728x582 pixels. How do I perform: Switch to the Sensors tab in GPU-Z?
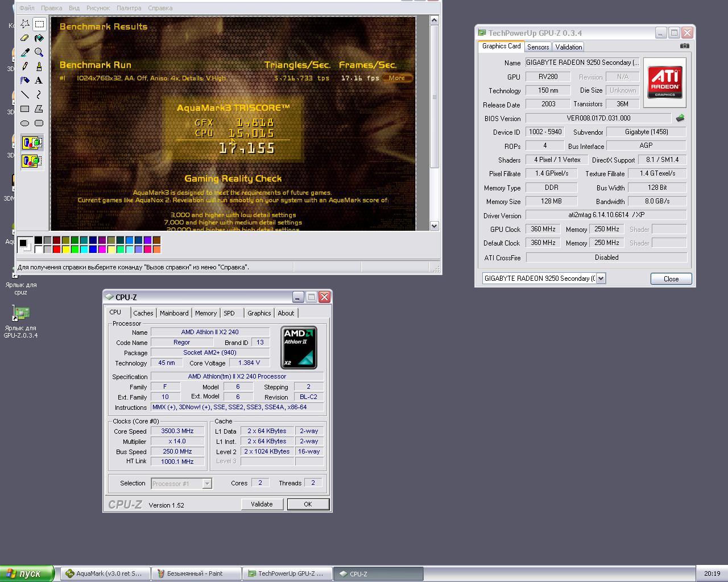click(x=538, y=47)
